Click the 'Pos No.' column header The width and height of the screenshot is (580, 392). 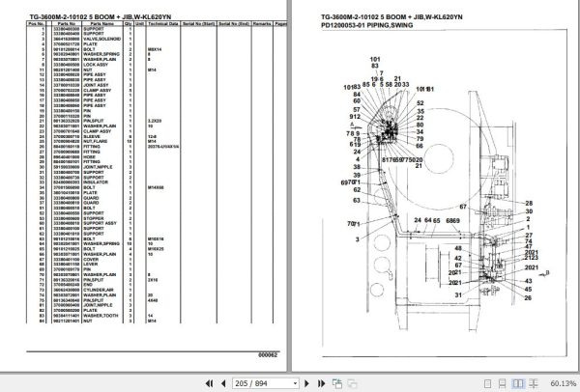coord(37,23)
